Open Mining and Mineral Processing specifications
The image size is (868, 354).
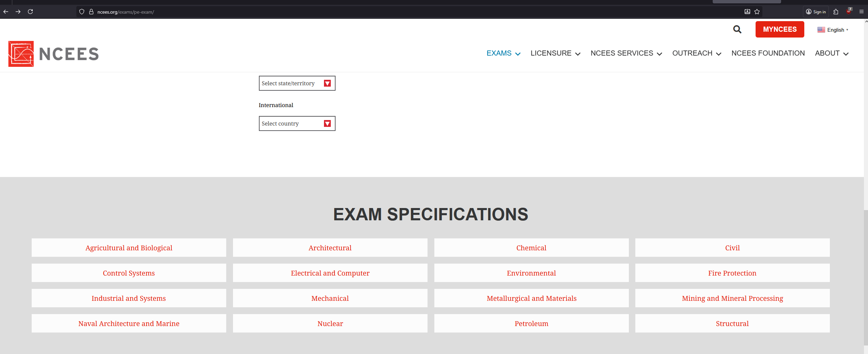coord(732,298)
